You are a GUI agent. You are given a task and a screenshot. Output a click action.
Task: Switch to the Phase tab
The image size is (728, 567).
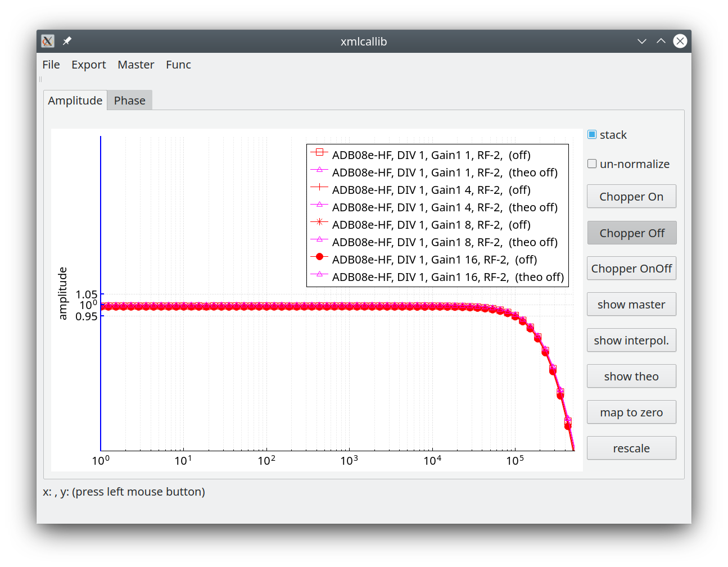click(130, 101)
